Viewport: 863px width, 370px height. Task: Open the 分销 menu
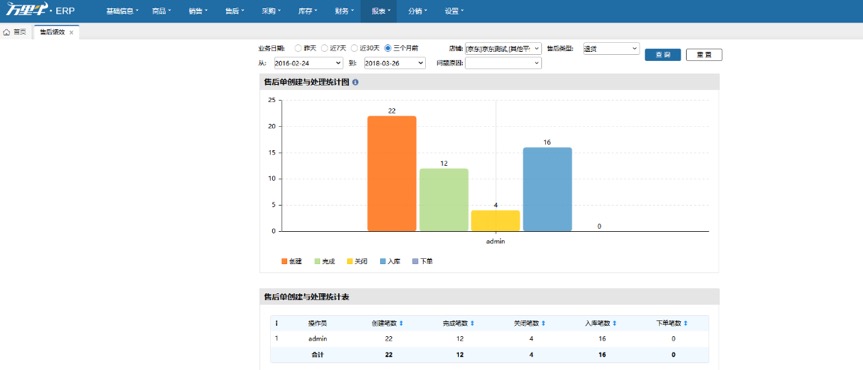pos(417,11)
